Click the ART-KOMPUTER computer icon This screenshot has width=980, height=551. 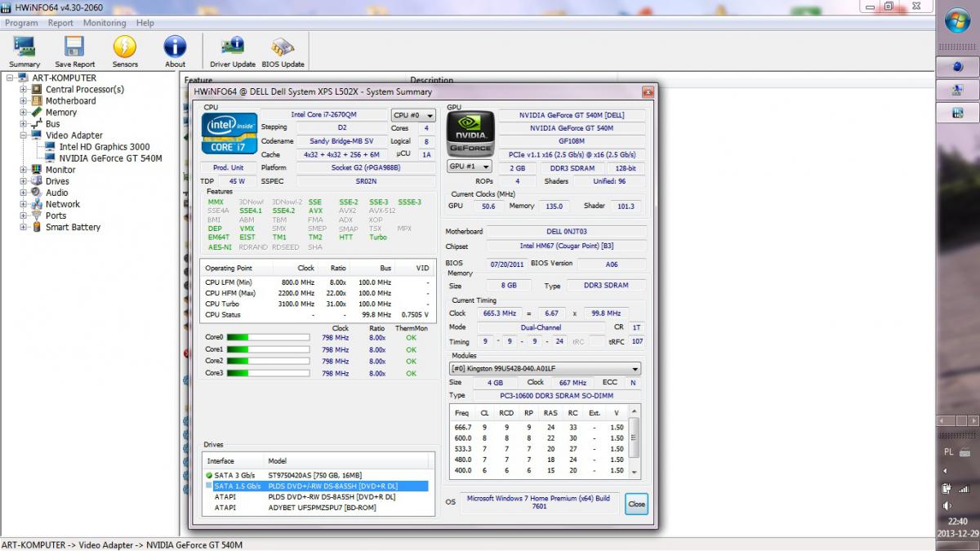pyautogui.click(x=24, y=78)
